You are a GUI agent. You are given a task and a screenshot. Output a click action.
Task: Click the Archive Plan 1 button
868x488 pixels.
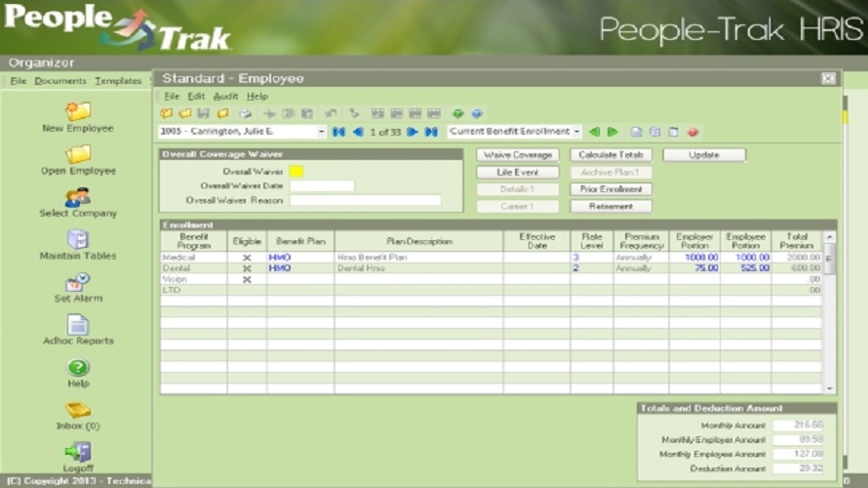point(612,173)
